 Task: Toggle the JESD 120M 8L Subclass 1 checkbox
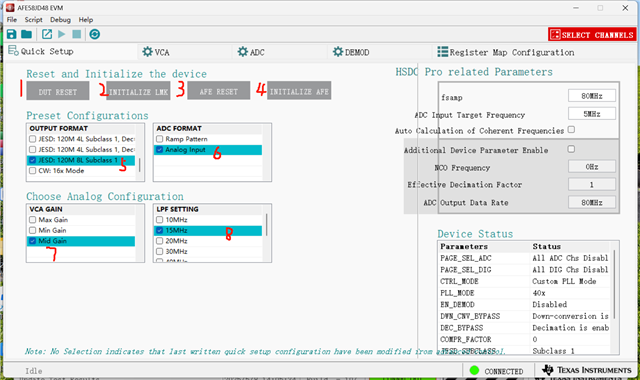[33, 160]
